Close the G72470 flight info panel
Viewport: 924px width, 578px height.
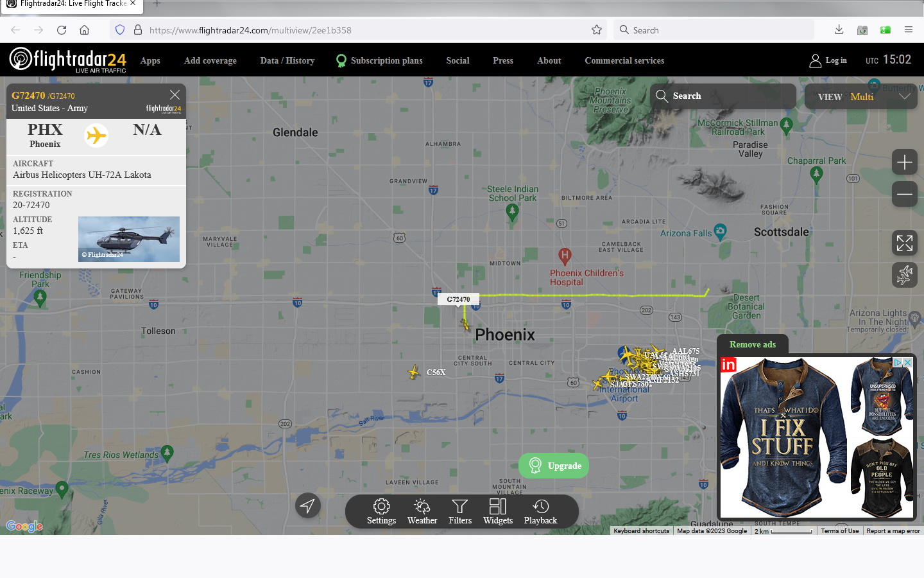[175, 94]
